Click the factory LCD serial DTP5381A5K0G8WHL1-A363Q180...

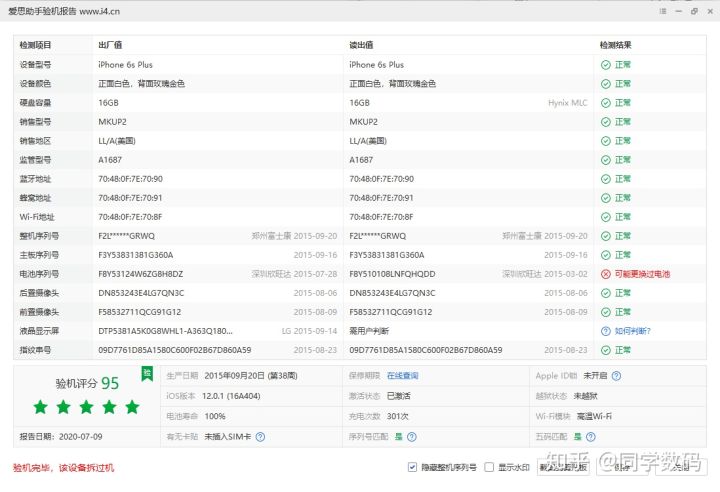(165, 331)
